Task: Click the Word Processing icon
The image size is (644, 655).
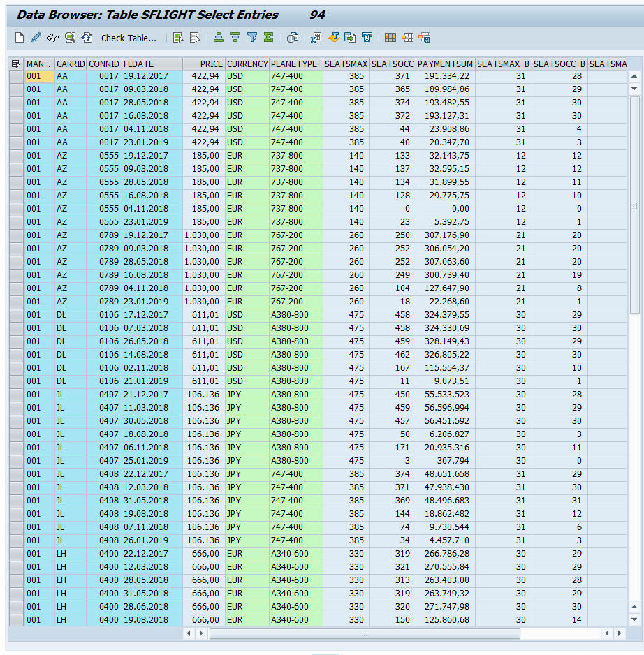Action: tap(333, 38)
